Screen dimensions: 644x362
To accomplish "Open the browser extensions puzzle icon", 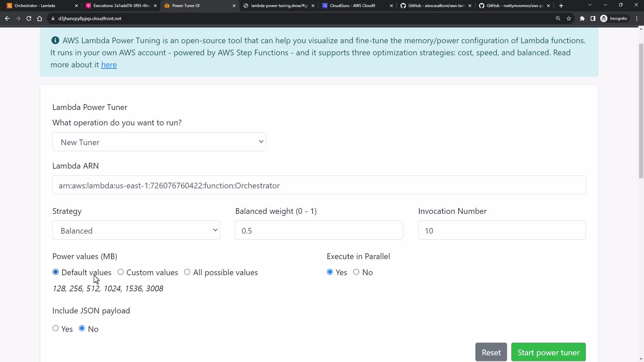I will coord(582,18).
